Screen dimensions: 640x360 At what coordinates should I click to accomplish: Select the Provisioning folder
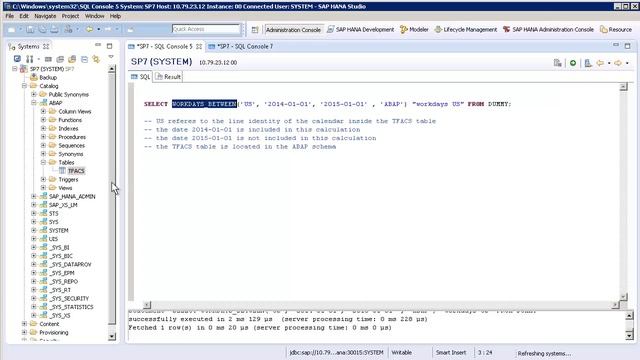(x=53, y=332)
